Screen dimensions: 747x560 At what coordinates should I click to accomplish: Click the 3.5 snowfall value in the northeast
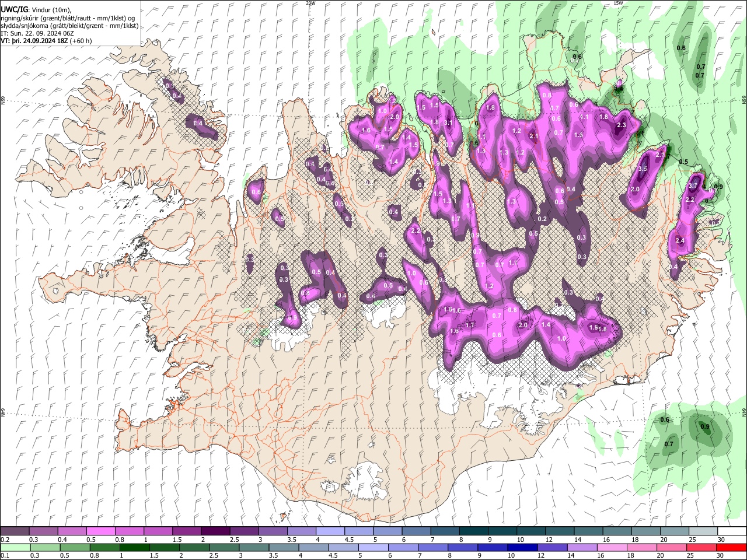pyautogui.click(x=643, y=169)
